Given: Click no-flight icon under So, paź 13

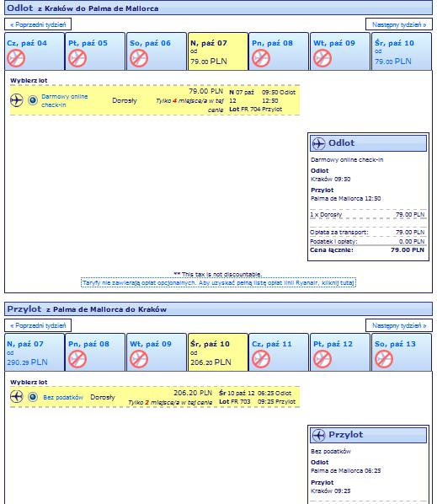Looking at the screenshot, I should pos(384,359).
